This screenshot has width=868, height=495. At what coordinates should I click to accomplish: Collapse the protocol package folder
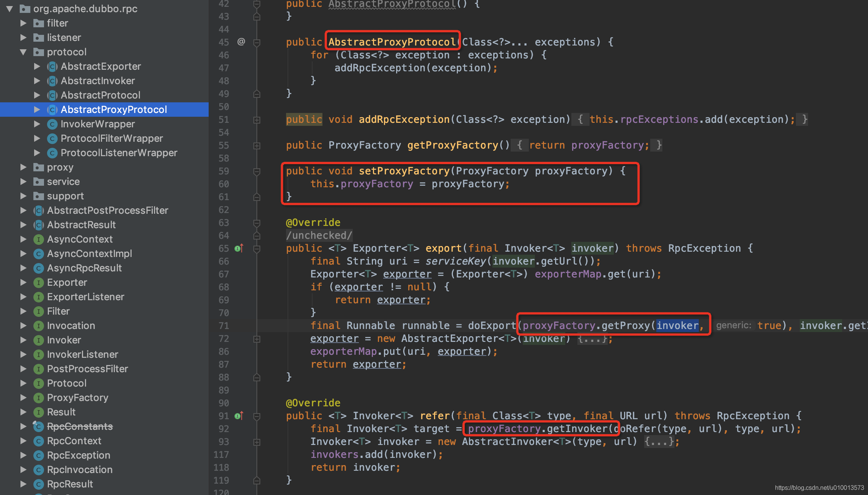[x=23, y=52]
